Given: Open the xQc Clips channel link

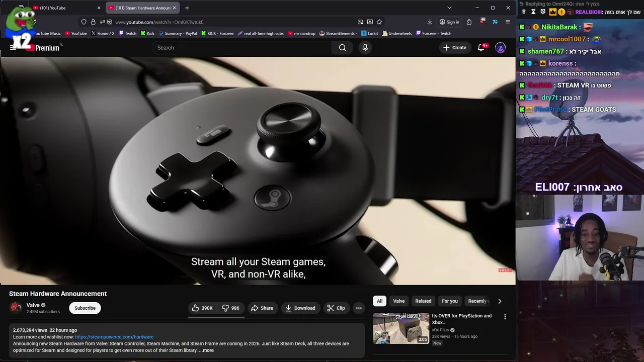Looking at the screenshot, I should 440,330.
